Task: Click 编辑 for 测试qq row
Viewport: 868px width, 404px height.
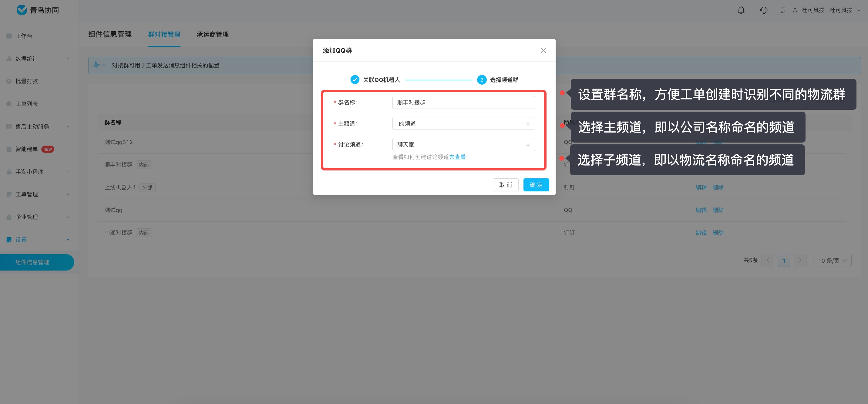Action: [701, 210]
